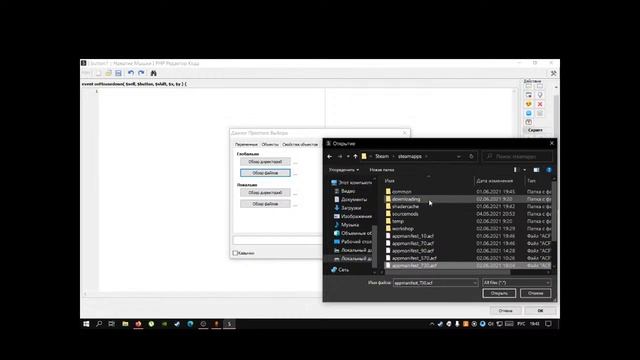
Task: Expand the Упорядочить dropdown menu
Action: 344,170
